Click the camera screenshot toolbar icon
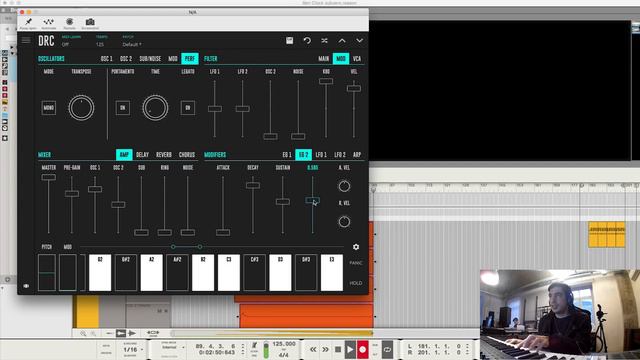The height and width of the screenshot is (360, 640). [x=90, y=22]
